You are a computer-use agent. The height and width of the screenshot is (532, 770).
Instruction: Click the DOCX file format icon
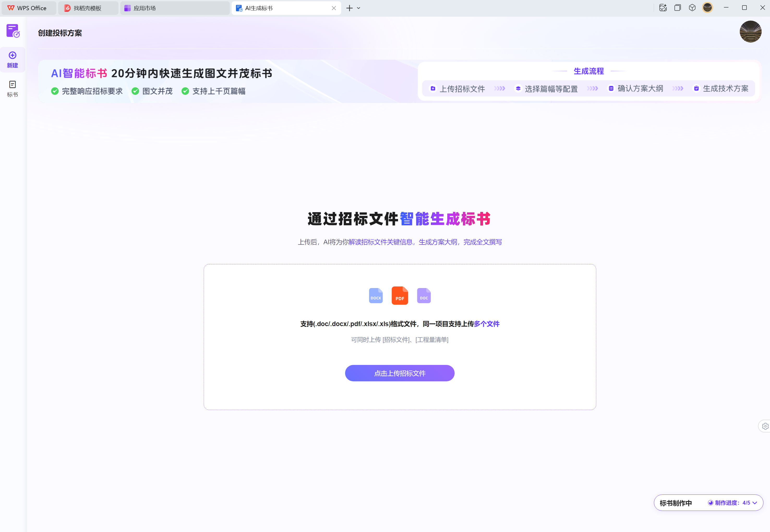click(x=376, y=295)
